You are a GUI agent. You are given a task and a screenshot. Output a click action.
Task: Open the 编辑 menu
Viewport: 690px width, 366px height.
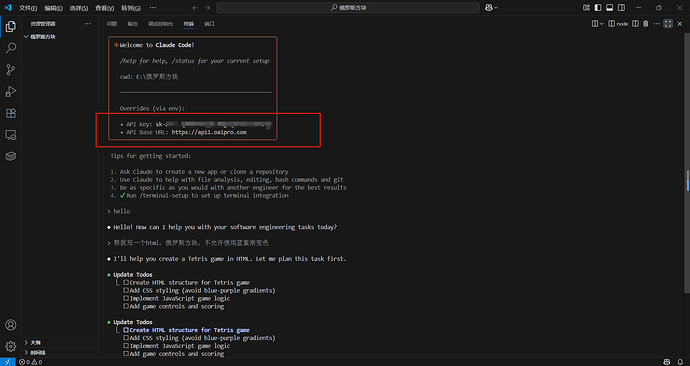tap(53, 8)
